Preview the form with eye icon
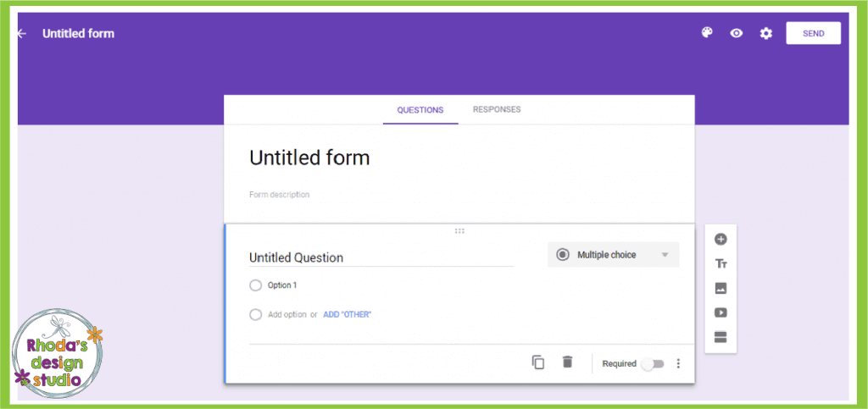The height and width of the screenshot is (409, 868). pos(737,33)
